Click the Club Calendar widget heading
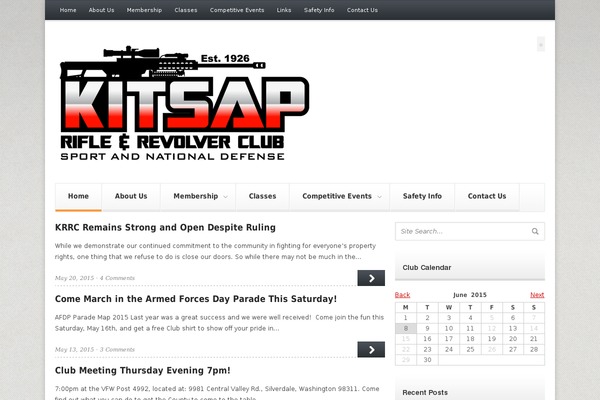 (427, 268)
